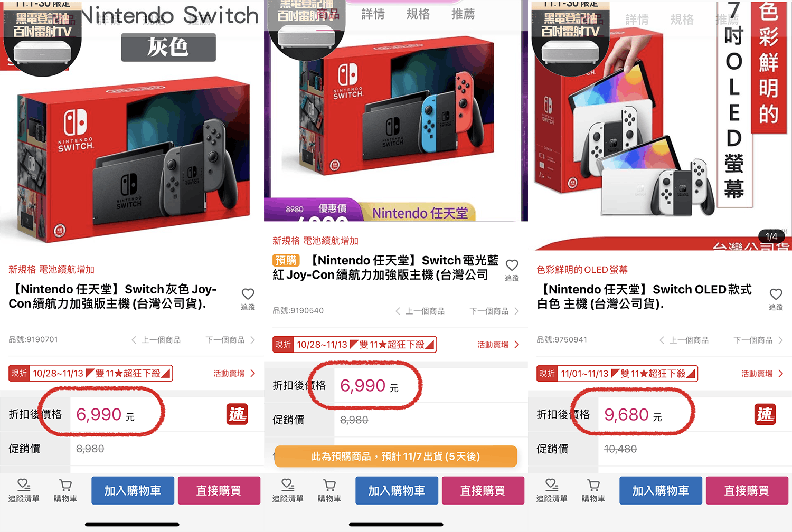Screen dimensions: 792x532
Task: Tap red 速 fast-delivery icon beside 6,990 price
Action: point(237,414)
